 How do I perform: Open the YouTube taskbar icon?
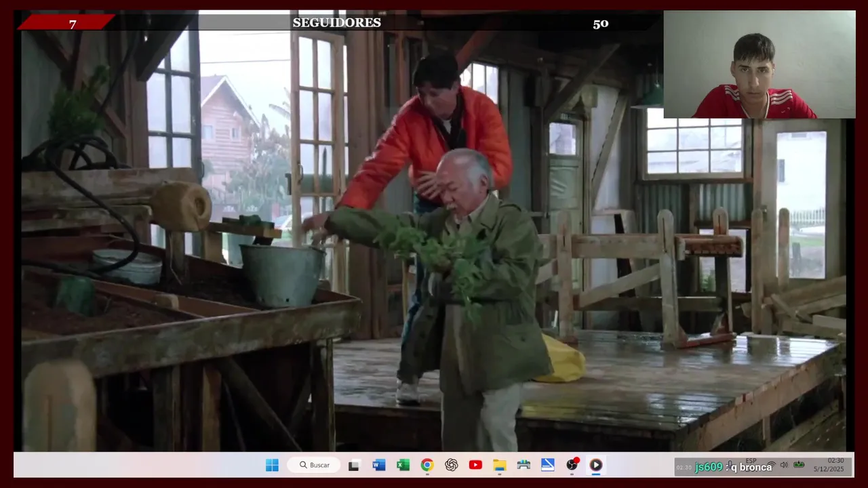click(475, 465)
